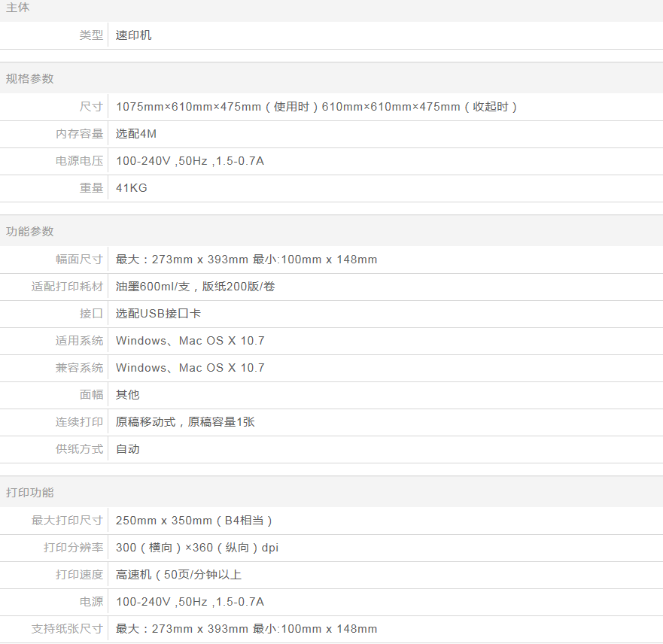This screenshot has height=644, width=663.
Task: Select the 打印功能 section heading
Action: click(30, 493)
